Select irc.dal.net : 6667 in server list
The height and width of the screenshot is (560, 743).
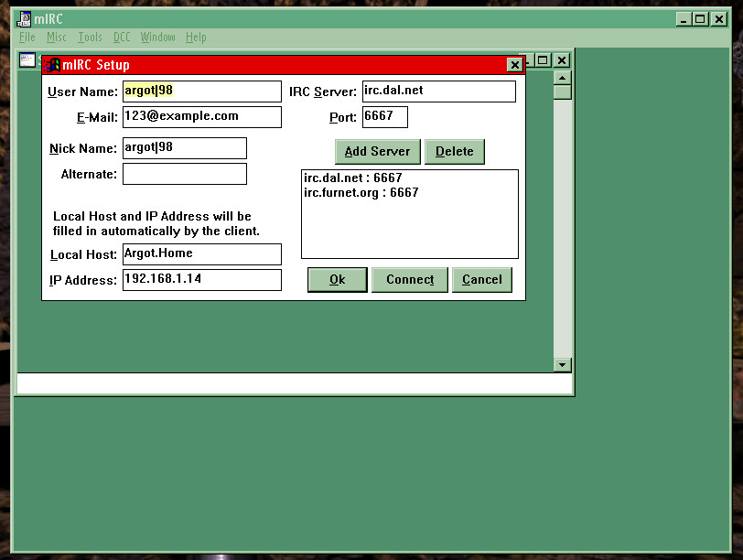point(353,178)
